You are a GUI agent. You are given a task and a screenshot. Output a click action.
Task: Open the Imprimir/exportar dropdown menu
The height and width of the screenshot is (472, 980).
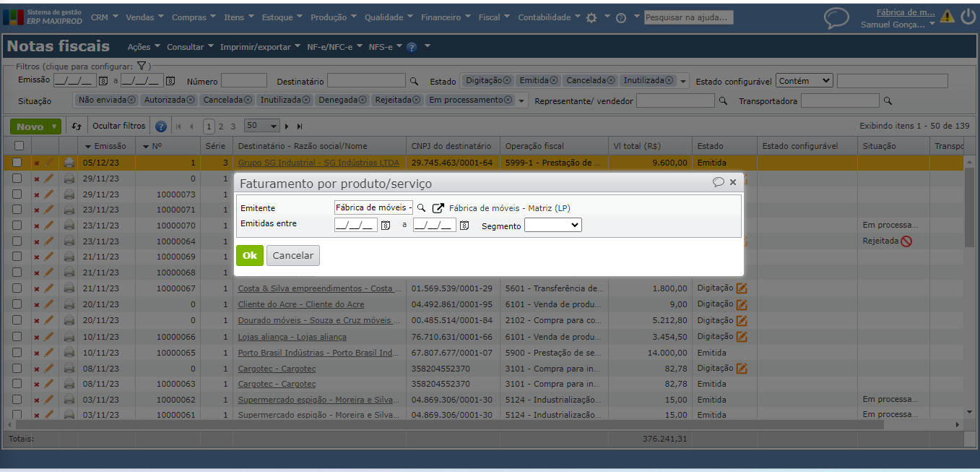click(x=260, y=47)
